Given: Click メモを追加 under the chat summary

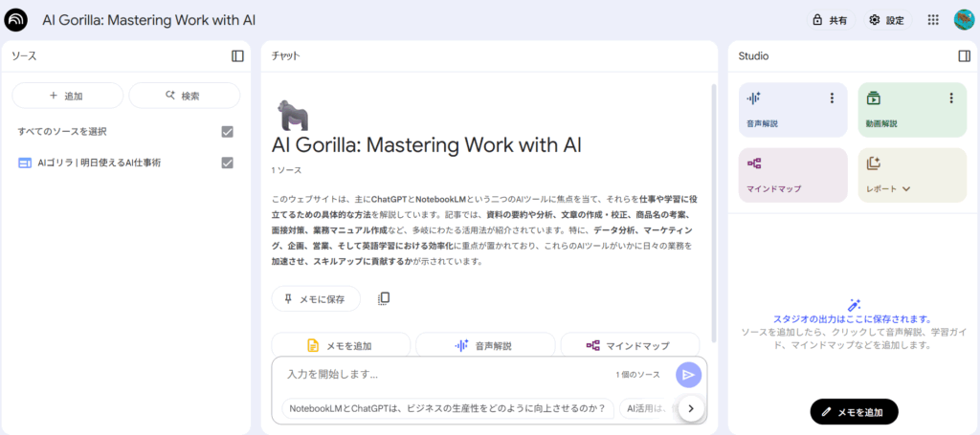Looking at the screenshot, I should point(341,345).
